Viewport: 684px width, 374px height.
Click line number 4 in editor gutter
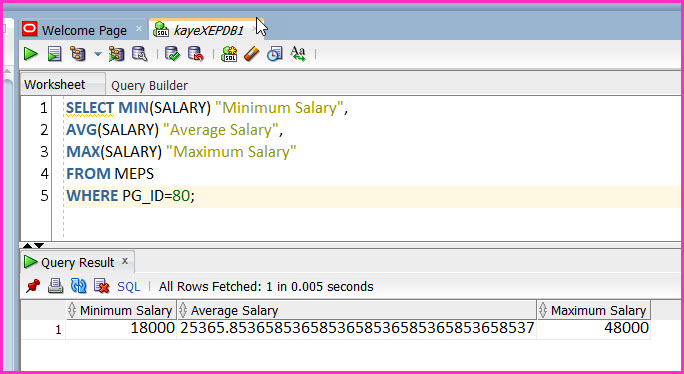point(44,174)
